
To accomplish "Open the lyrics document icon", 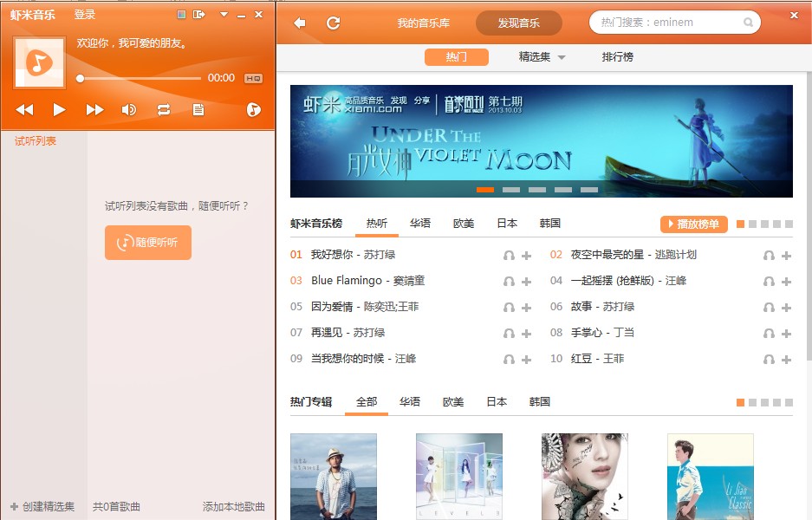I will 198,109.
